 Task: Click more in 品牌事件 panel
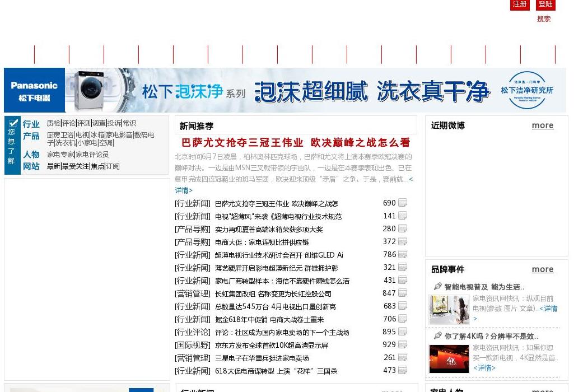(x=543, y=269)
